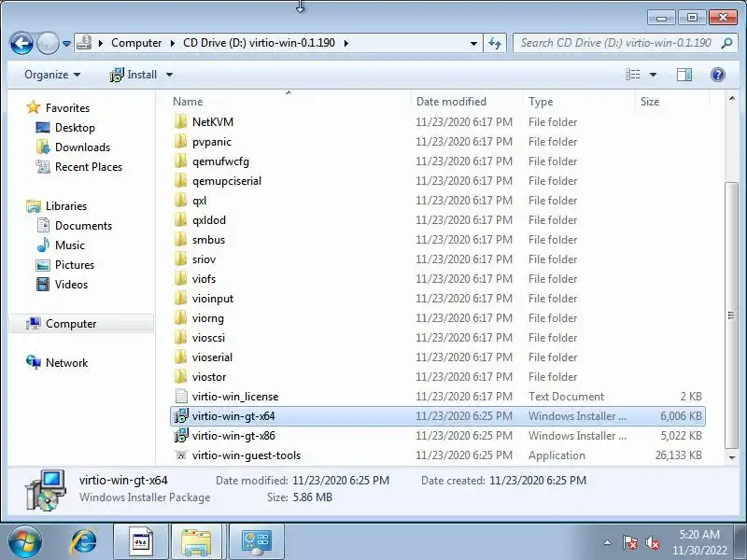Show hidden tray icons arrow

(x=607, y=542)
